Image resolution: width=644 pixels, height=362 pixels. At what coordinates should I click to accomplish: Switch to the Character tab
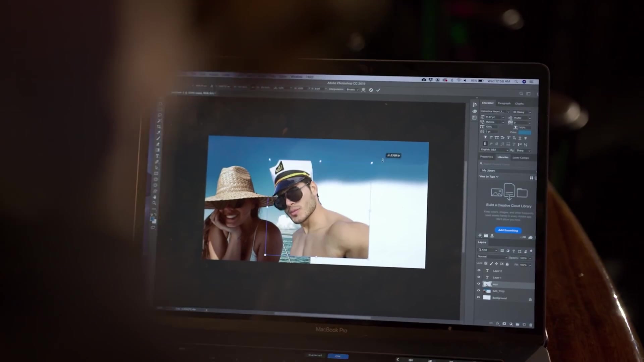click(x=488, y=103)
